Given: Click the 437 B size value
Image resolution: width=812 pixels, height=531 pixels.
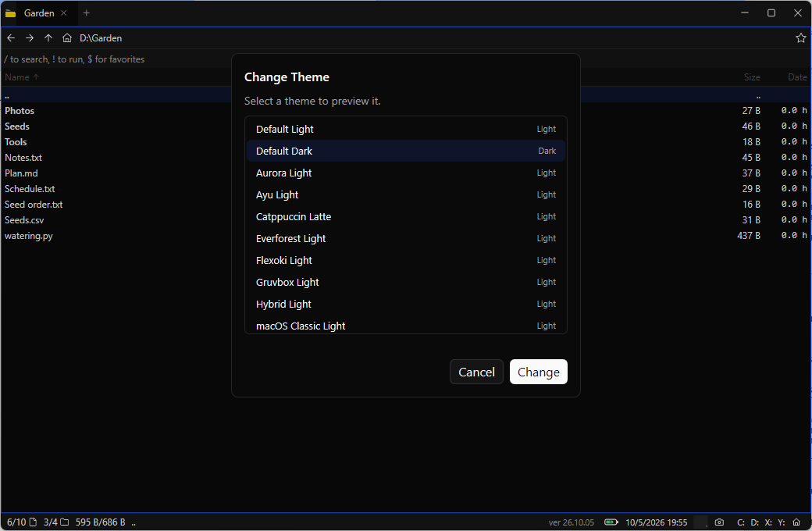Looking at the screenshot, I should click(x=748, y=235).
